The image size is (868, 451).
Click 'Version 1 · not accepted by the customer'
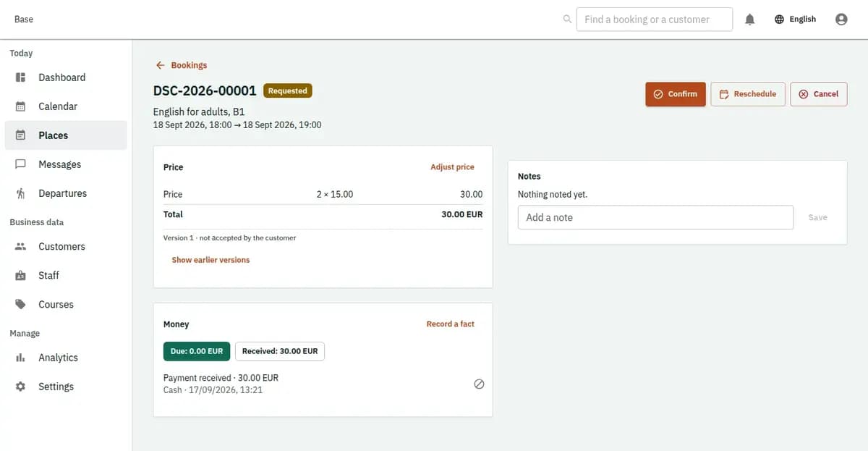click(229, 238)
